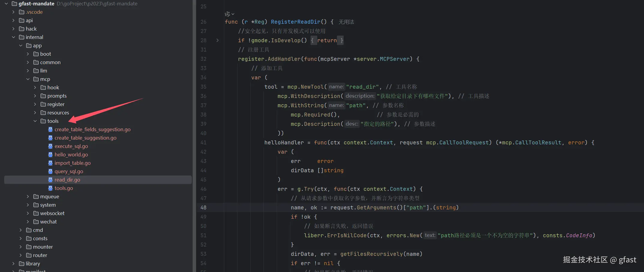The height and width of the screenshot is (272, 644).
Task: Click the "read_dir" string literal
Action: coord(363,87)
